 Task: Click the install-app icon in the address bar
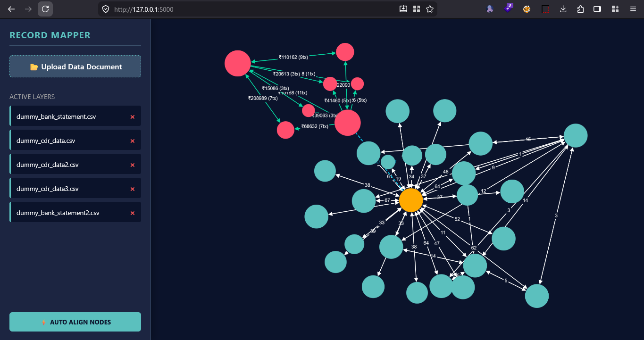403,9
